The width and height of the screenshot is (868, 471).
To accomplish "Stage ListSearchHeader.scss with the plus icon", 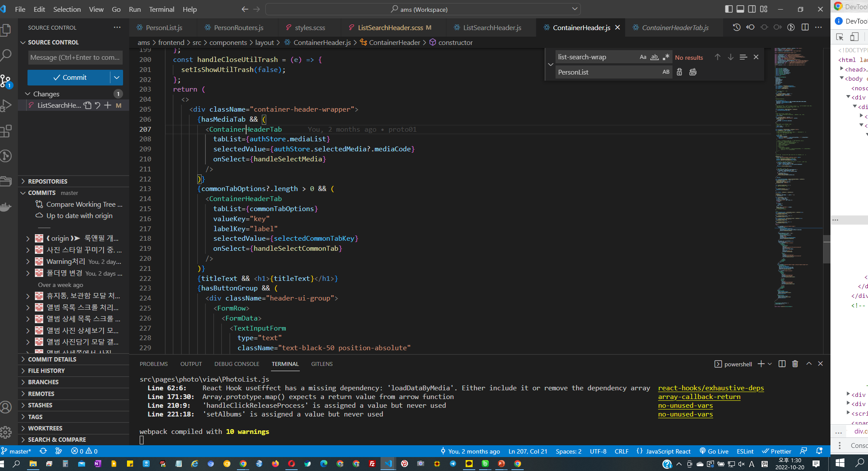I will tap(108, 105).
